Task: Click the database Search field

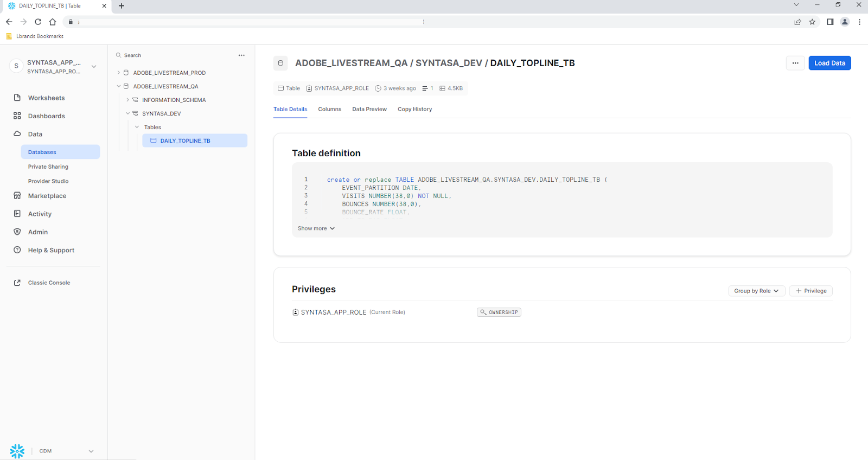Action: pyautogui.click(x=174, y=55)
